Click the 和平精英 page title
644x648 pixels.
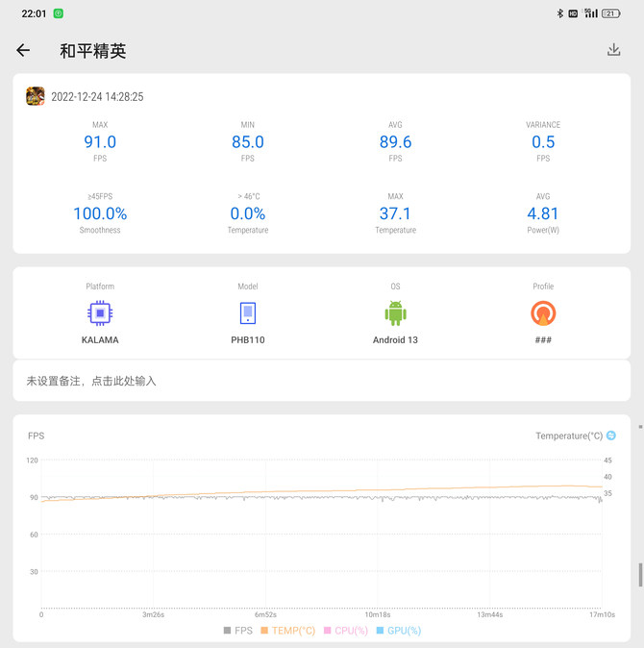tap(92, 51)
